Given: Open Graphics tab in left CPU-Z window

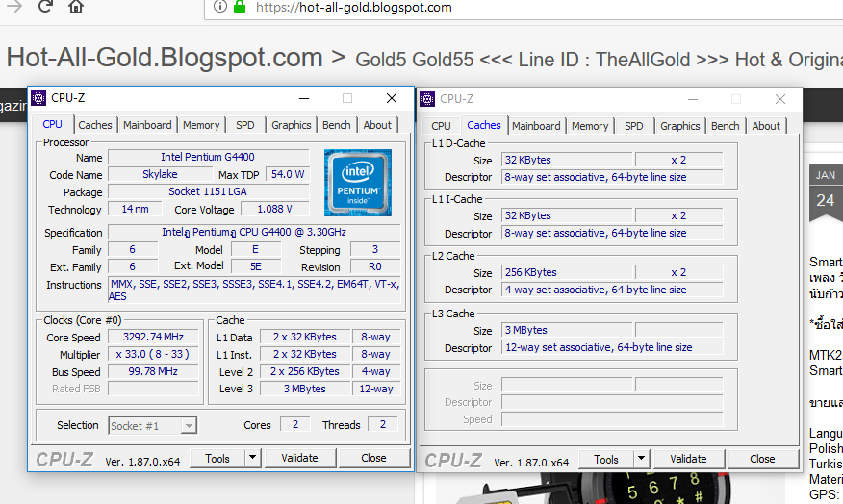Looking at the screenshot, I should coord(292,125).
